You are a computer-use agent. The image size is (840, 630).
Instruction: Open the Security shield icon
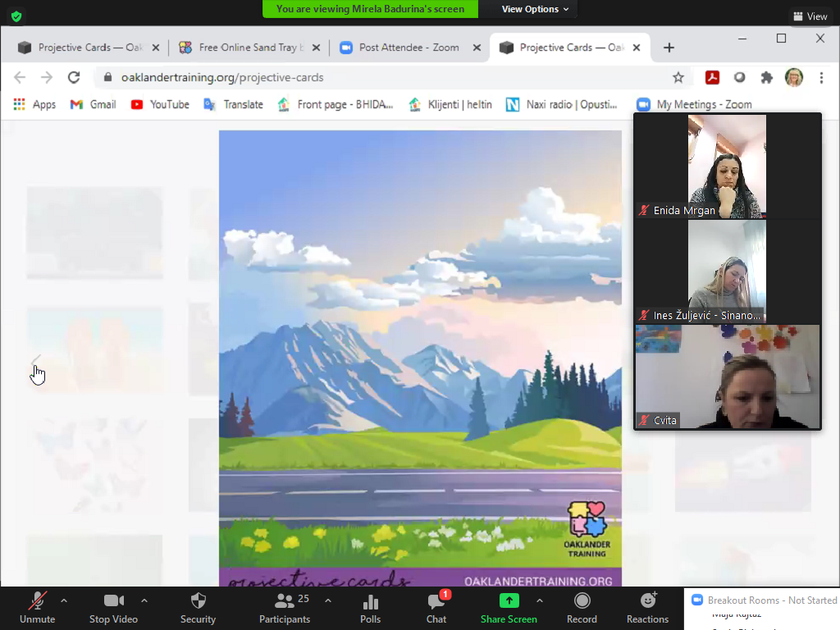(198, 607)
